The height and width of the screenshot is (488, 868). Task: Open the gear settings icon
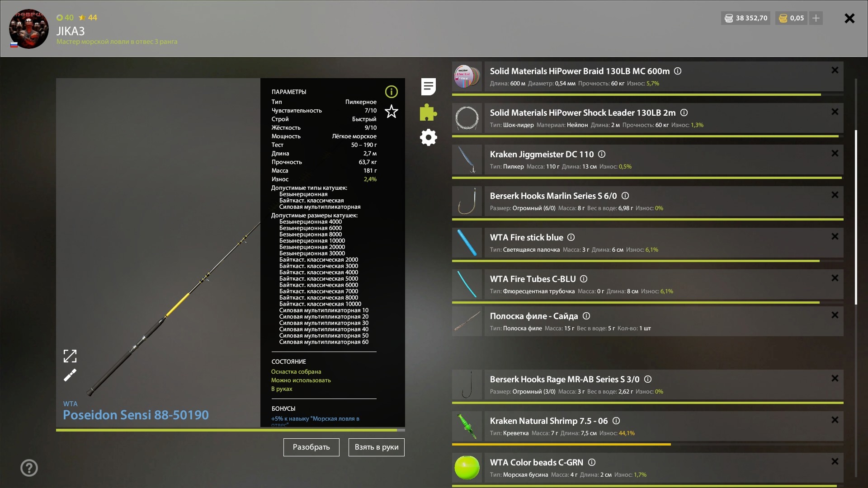pos(428,137)
